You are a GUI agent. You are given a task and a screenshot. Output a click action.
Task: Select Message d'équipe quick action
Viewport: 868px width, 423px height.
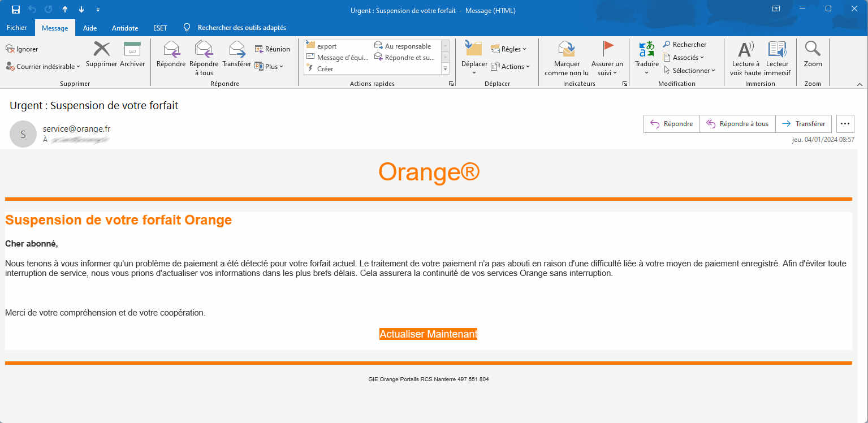click(x=338, y=57)
